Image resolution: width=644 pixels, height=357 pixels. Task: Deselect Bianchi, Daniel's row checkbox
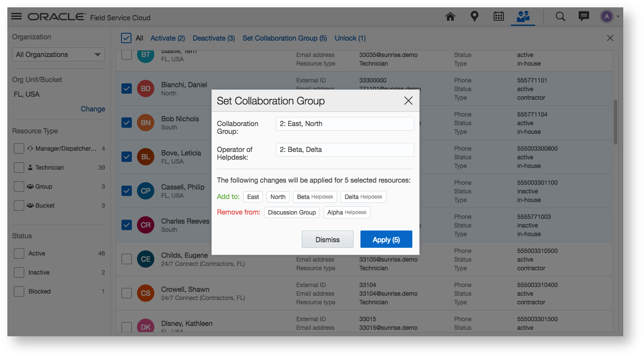click(126, 88)
